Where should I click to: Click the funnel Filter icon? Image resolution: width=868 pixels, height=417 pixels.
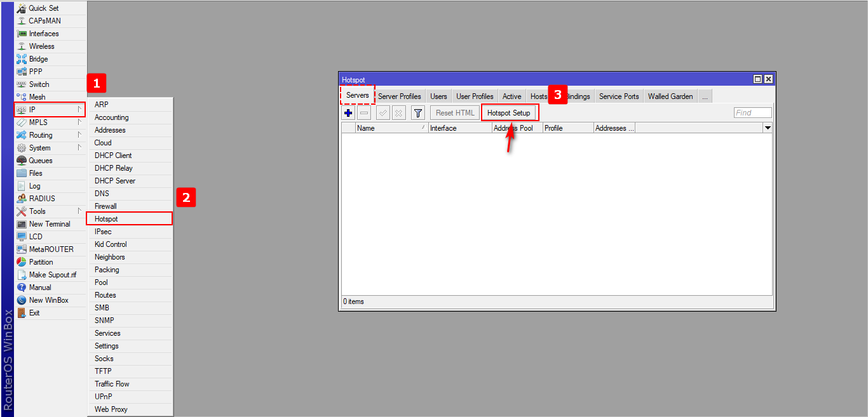pos(417,113)
